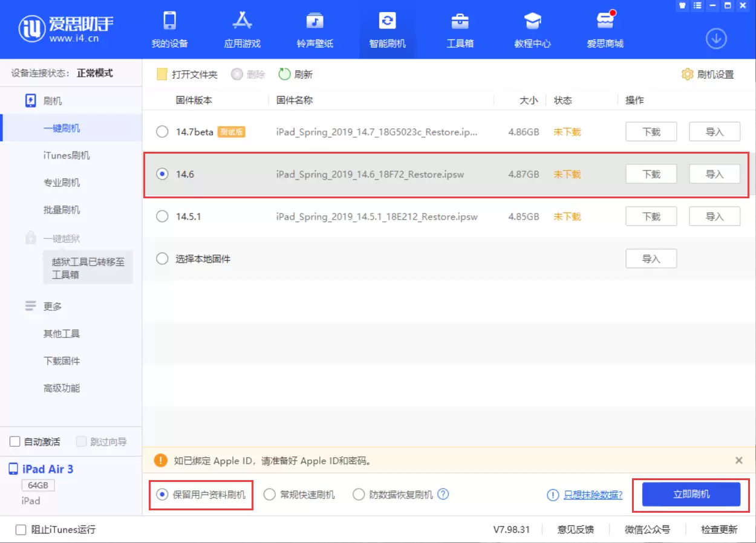Download the 14.6 firmware
The width and height of the screenshot is (756, 543).
651,174
